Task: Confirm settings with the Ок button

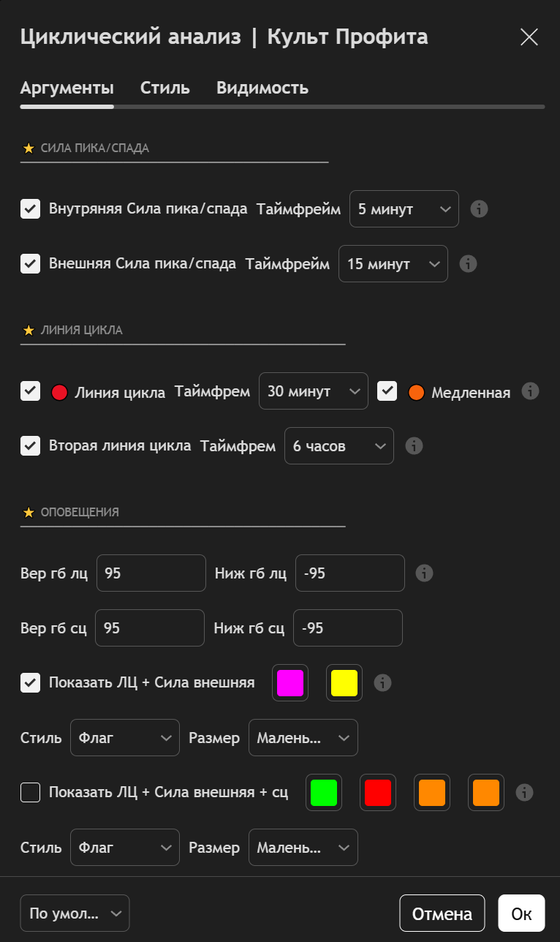Action: (x=521, y=913)
